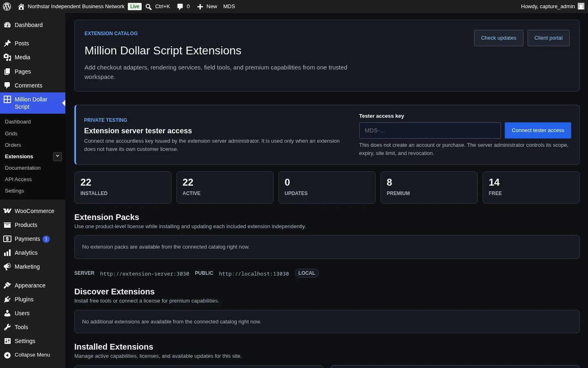The width and height of the screenshot is (588, 368).
Task: Click the Collapse Menu arrow icon
Action: (x=7, y=355)
